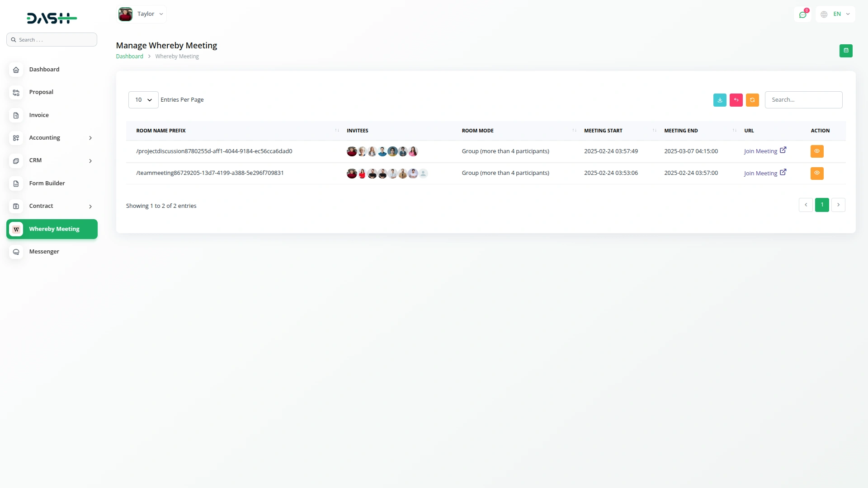Click the pink reset icon
Viewport: 868px width, 488px height.
click(736, 100)
